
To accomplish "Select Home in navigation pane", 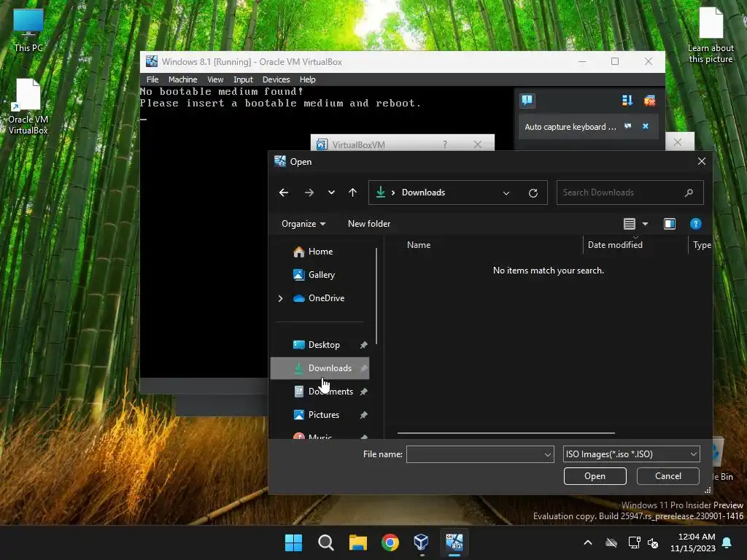I will tap(320, 252).
